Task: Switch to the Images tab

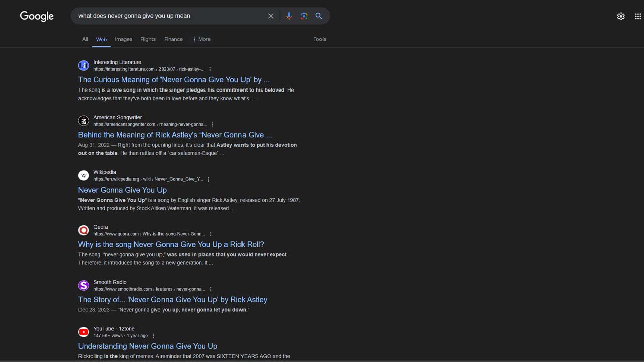Action: pos(123,39)
